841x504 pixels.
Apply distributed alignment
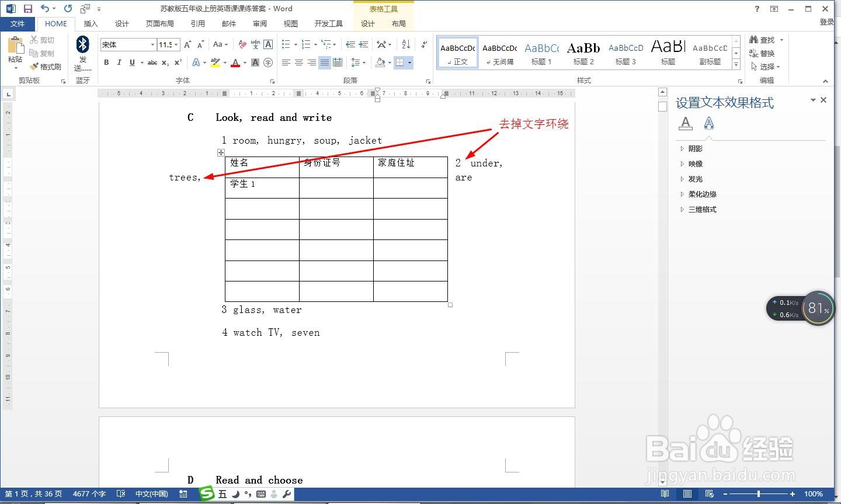(337, 62)
